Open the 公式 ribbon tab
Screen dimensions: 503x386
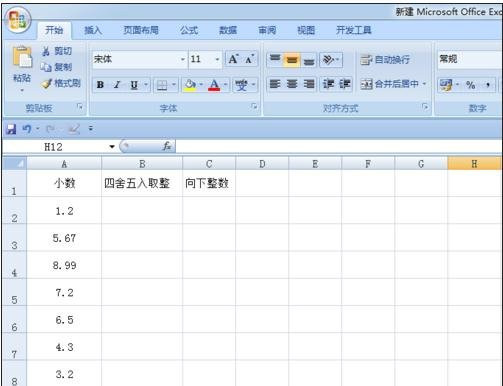tap(189, 30)
